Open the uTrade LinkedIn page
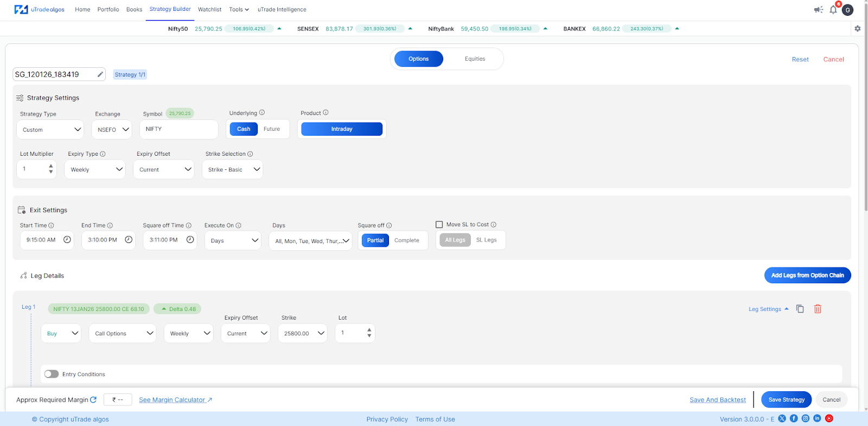This screenshot has height=426, width=868. (x=817, y=418)
